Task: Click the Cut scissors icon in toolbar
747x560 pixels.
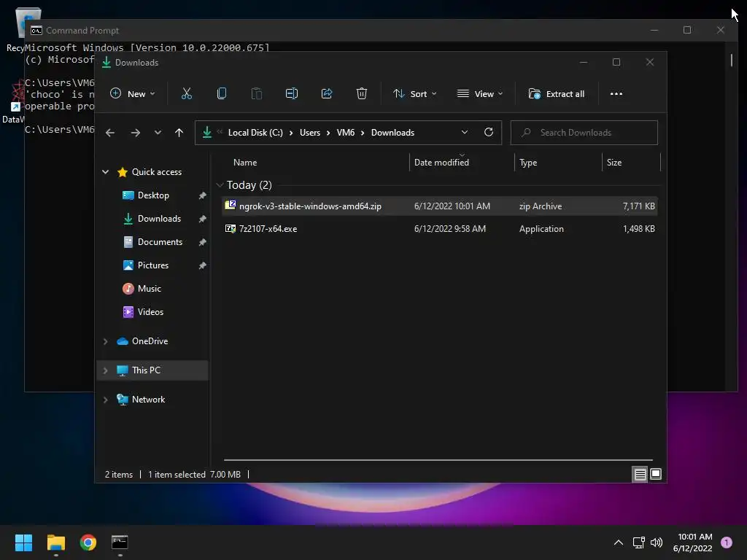Action: [x=186, y=94]
